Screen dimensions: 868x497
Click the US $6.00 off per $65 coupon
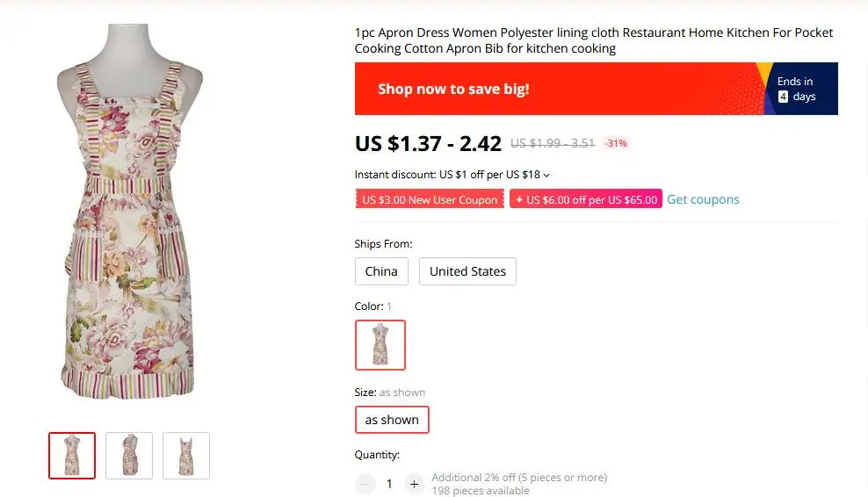click(x=586, y=199)
